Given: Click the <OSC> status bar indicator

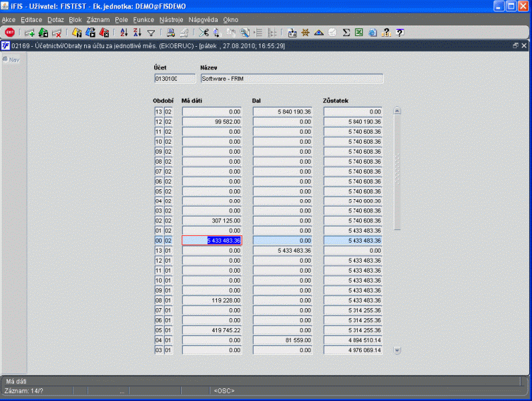Looking at the screenshot, I should 224,391.
